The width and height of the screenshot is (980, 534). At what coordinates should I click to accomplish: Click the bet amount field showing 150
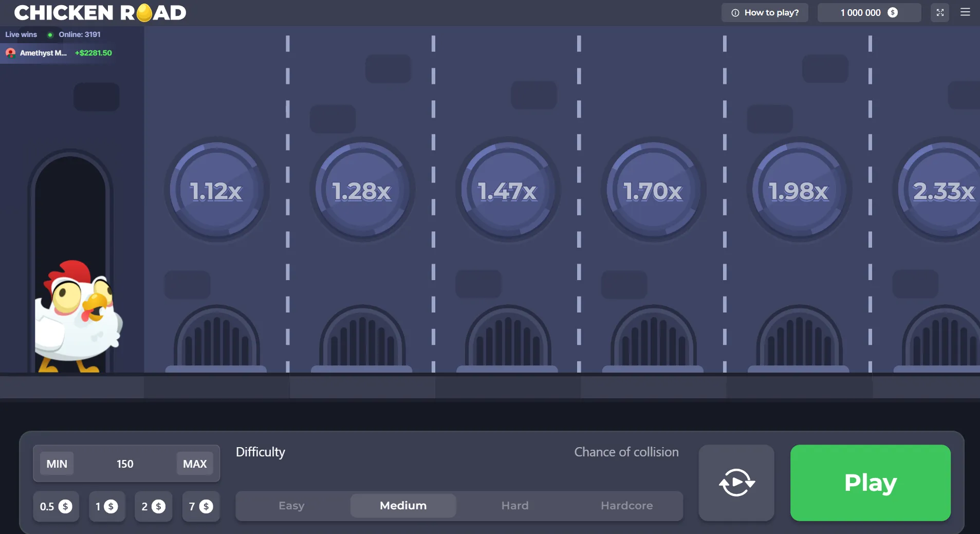point(125,464)
